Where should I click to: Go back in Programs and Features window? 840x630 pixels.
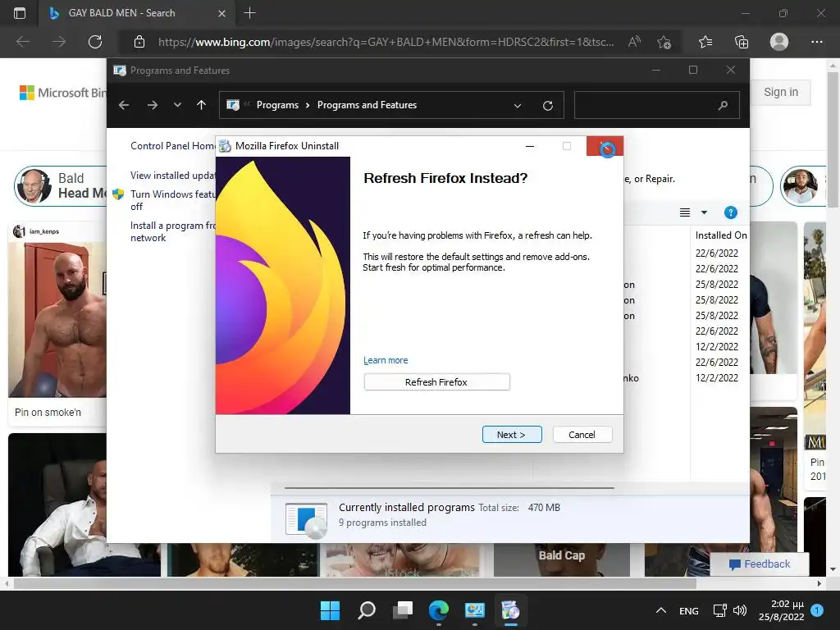pyautogui.click(x=124, y=105)
